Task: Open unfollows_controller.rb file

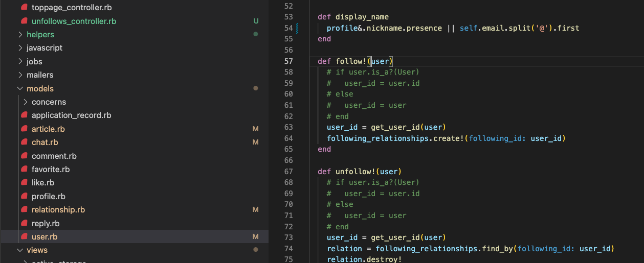Action: click(x=74, y=21)
